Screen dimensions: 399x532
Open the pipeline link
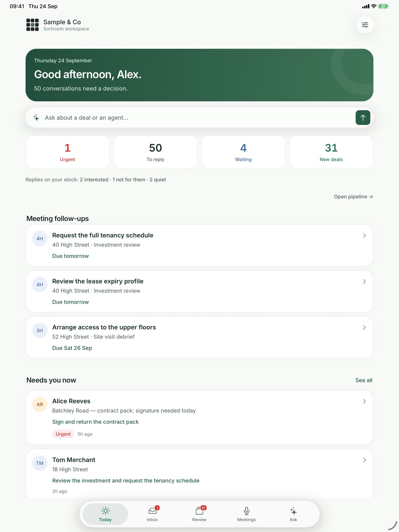pos(353,197)
